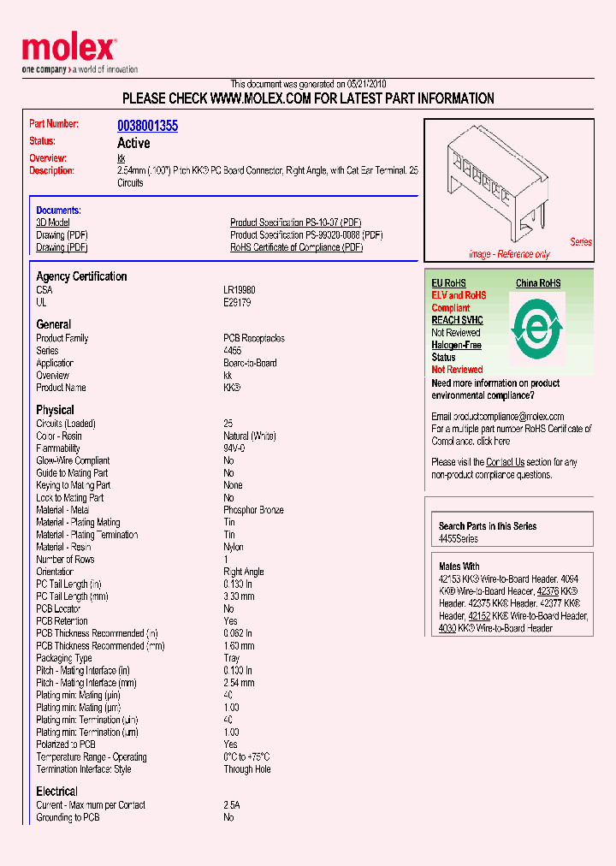This screenshot has height=866, width=616.
Task: Open part number 0038001355 link
Action: pos(147,126)
